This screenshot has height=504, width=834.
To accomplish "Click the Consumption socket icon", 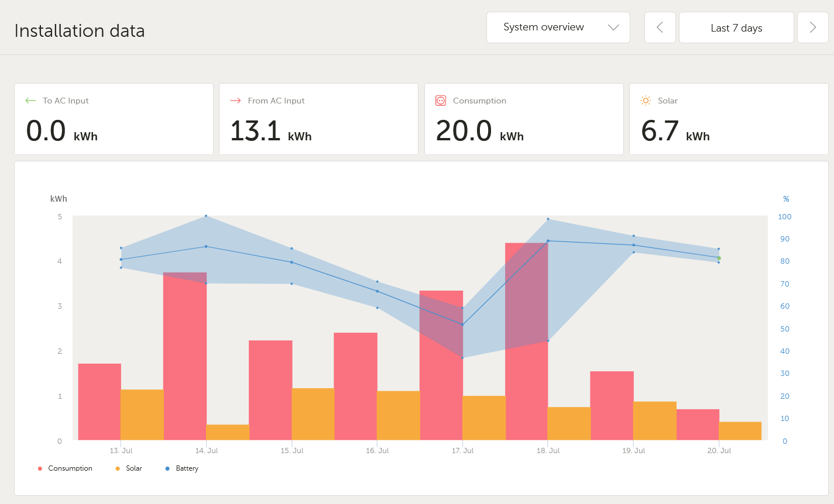I will 441,101.
